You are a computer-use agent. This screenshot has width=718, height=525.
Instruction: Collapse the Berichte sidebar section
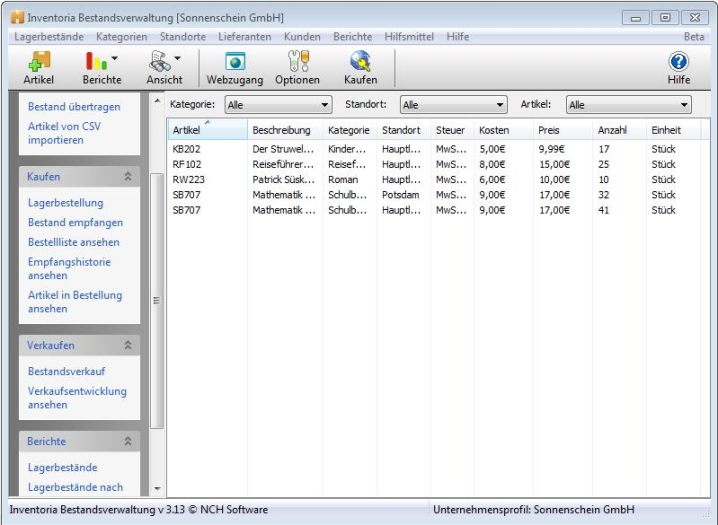(x=128, y=441)
